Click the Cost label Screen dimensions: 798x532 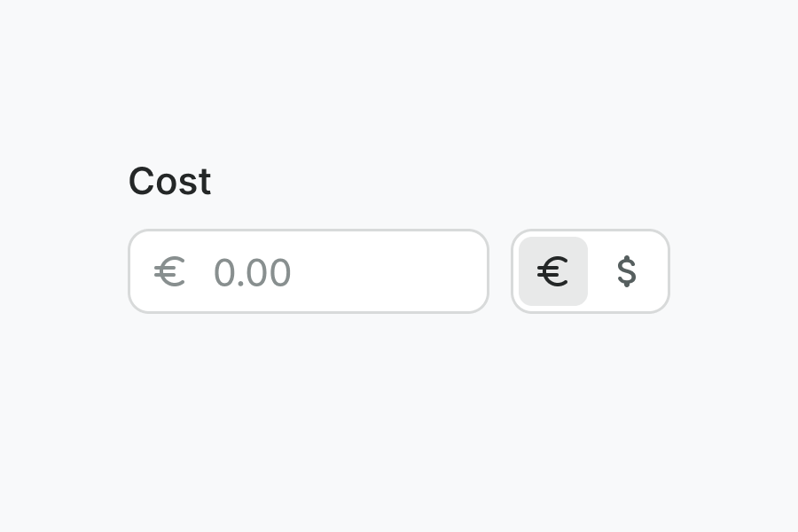(169, 182)
